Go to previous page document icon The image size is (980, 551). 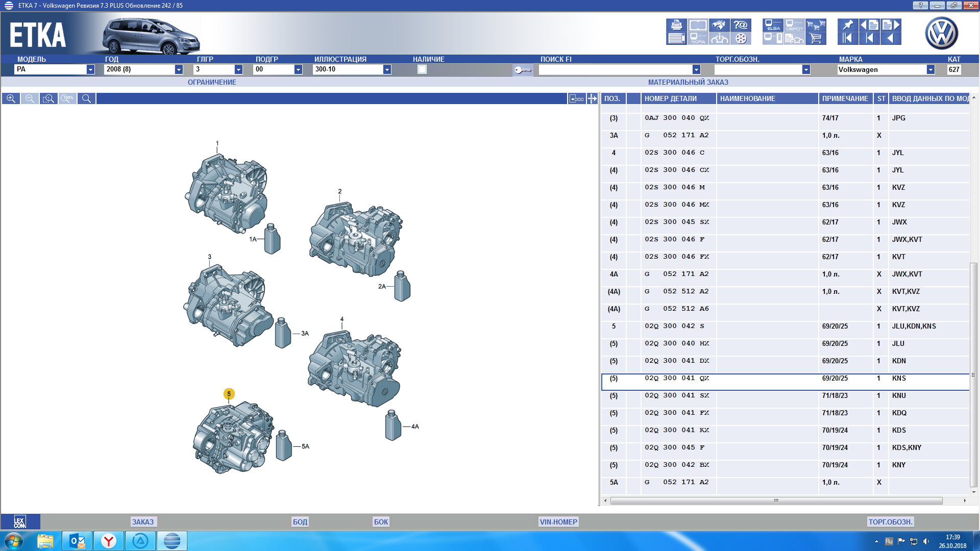click(x=869, y=25)
